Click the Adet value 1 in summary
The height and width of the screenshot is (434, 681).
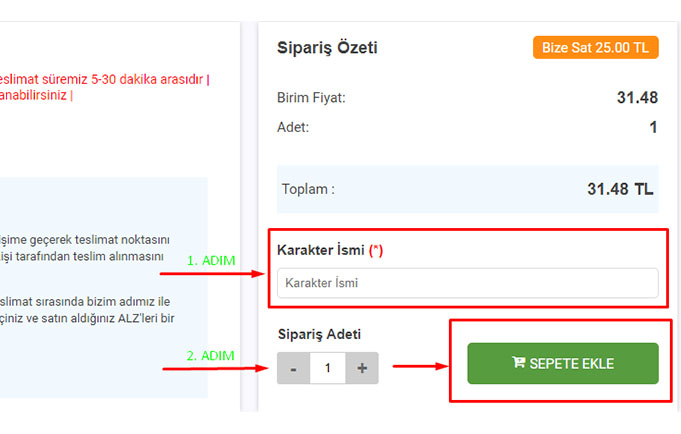tap(653, 127)
